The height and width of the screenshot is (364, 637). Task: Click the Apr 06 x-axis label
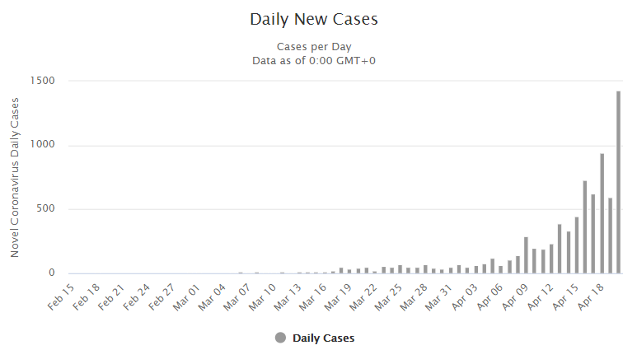pos(492,296)
